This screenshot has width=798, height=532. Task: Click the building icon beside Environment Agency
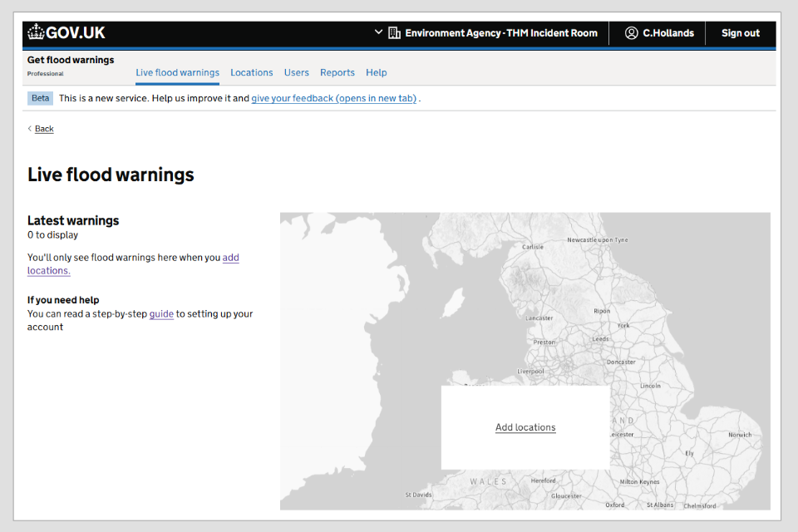pos(395,33)
